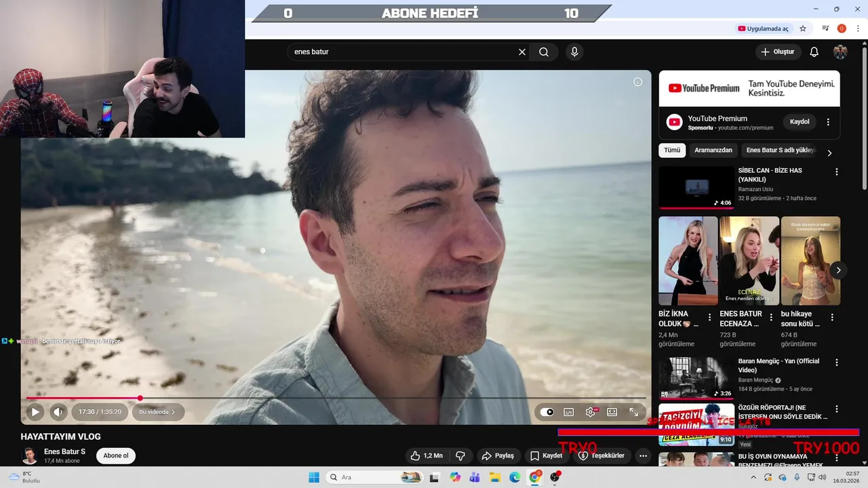Open the Baran Mengüç - Yan video title
This screenshot has height=488, width=868.
778,365
